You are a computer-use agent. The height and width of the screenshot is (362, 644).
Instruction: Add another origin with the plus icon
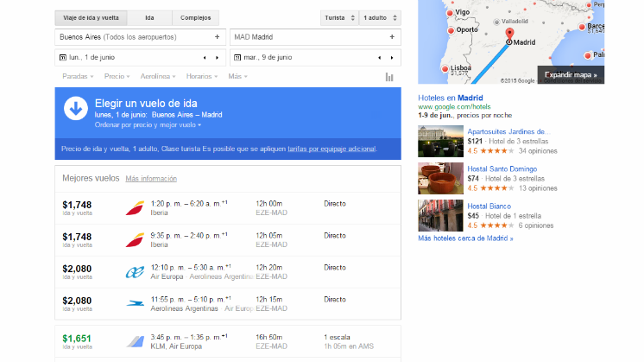(218, 37)
